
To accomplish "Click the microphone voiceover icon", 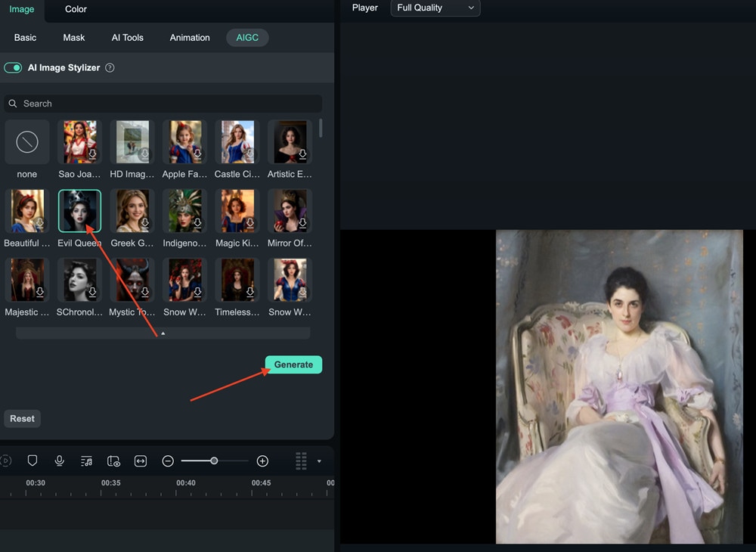I will pyautogui.click(x=59, y=461).
